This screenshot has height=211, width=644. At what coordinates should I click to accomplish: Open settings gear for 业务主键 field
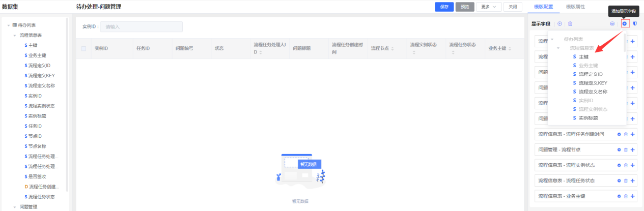(619, 196)
